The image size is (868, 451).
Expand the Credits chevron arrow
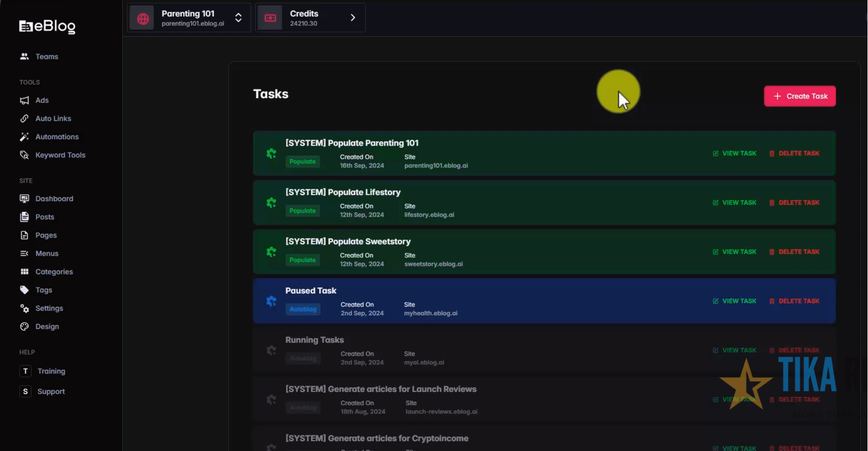tap(353, 18)
